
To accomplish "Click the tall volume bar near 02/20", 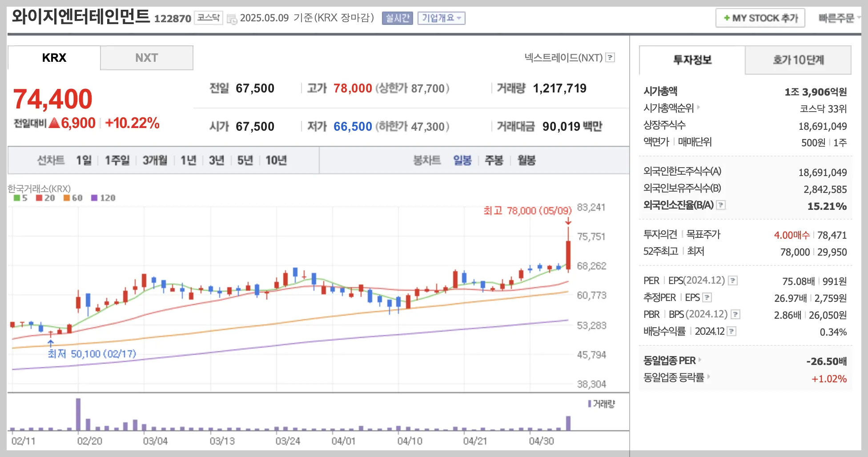I will (78, 414).
